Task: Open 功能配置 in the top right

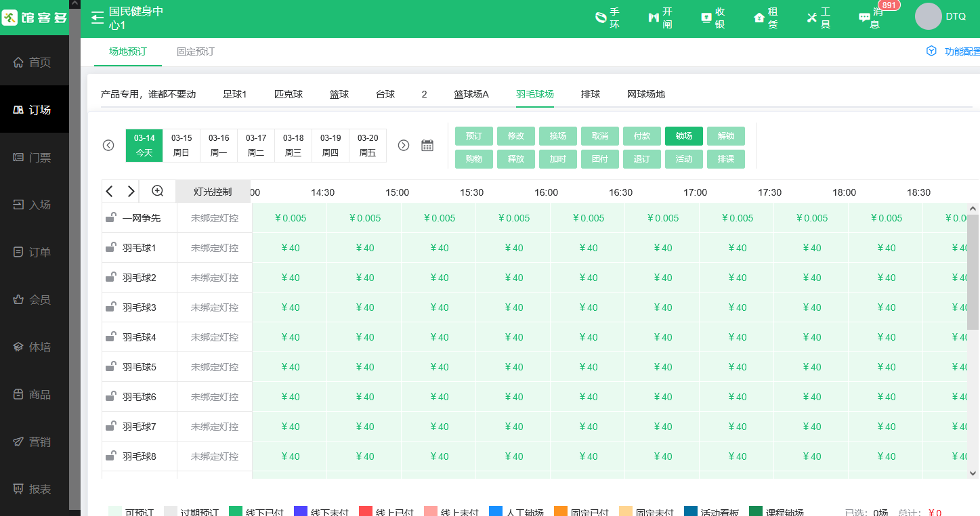Action: point(957,51)
